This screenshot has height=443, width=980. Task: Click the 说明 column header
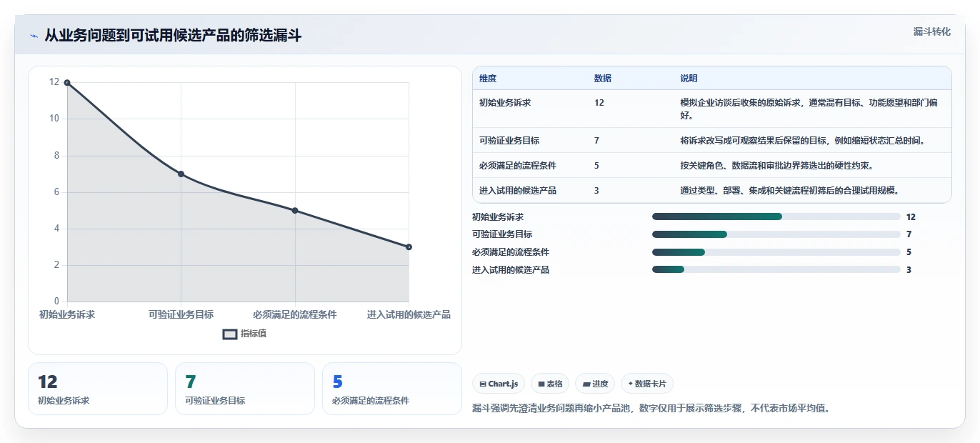point(689,79)
